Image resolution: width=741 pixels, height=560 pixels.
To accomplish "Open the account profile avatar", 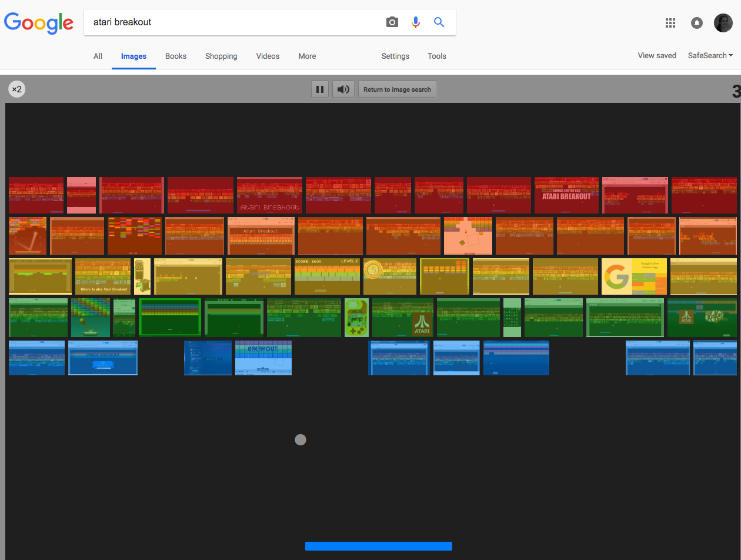I will 723,23.
